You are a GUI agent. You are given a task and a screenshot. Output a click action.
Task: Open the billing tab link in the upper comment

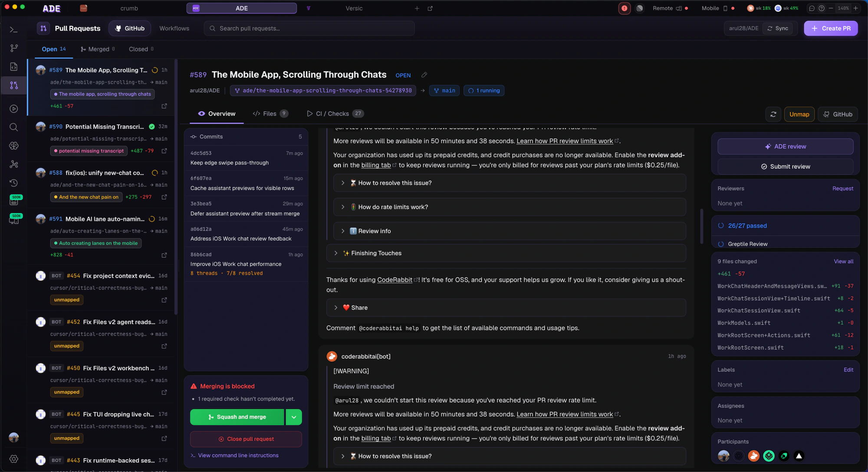click(x=376, y=165)
